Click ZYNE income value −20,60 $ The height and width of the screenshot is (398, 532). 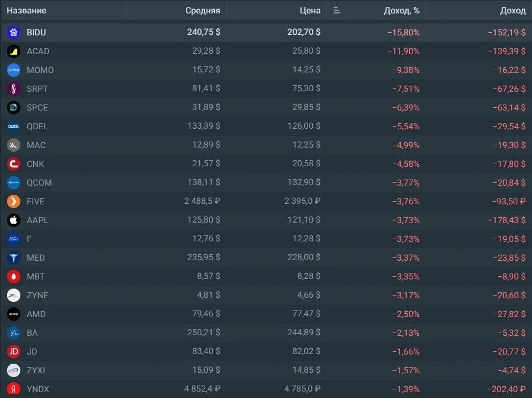(509, 296)
